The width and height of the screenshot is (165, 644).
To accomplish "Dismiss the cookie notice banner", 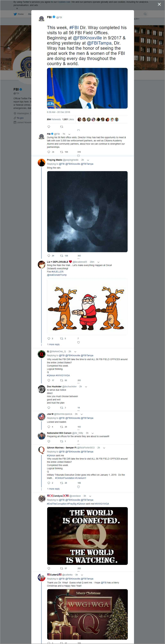I will [17, 9].
